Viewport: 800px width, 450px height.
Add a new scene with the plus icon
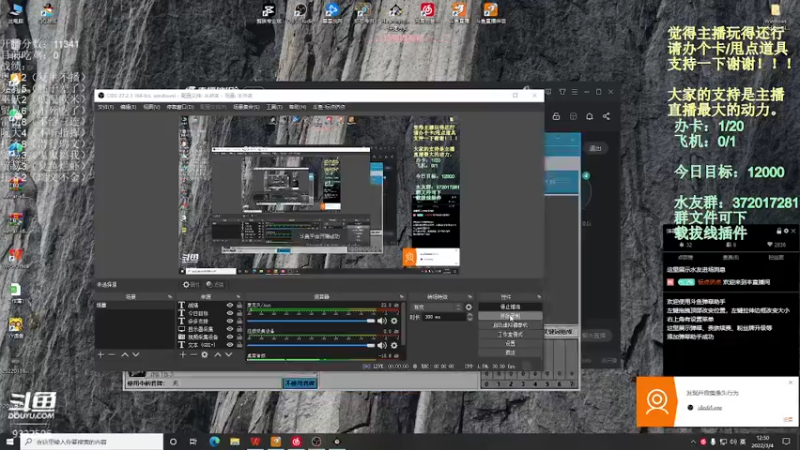click(101, 355)
